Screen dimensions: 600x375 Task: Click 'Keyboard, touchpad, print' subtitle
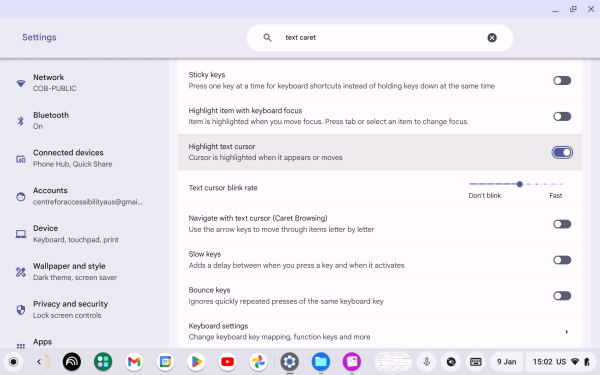[x=75, y=240]
